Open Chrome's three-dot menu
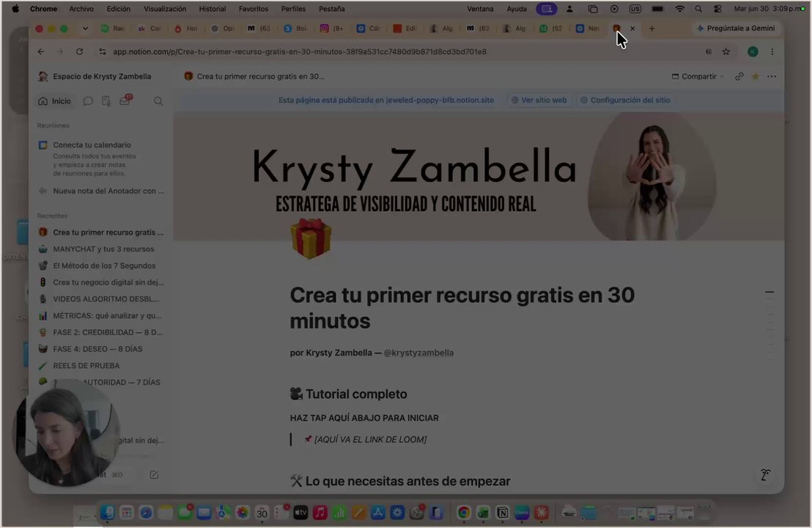Image resolution: width=812 pixels, height=528 pixels. [772, 51]
